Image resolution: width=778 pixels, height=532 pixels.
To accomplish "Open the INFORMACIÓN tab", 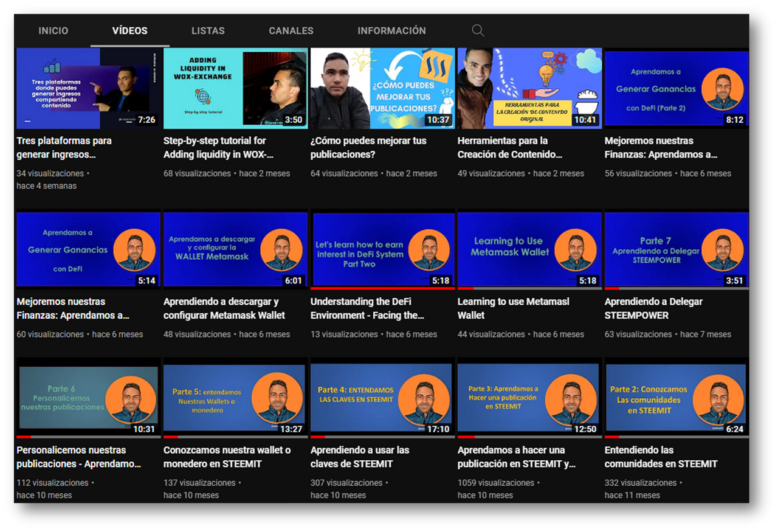I will pyautogui.click(x=391, y=30).
